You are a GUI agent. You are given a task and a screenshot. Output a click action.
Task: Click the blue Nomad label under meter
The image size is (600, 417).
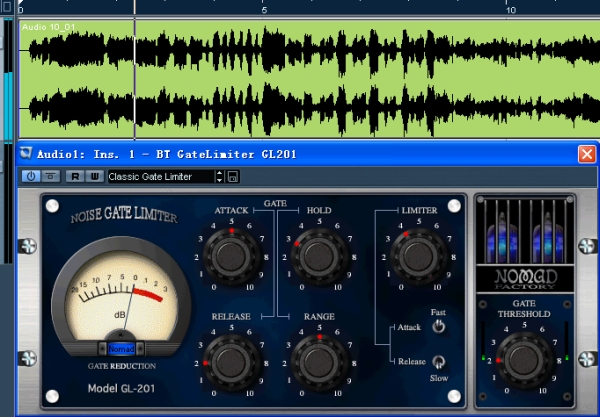(x=121, y=349)
